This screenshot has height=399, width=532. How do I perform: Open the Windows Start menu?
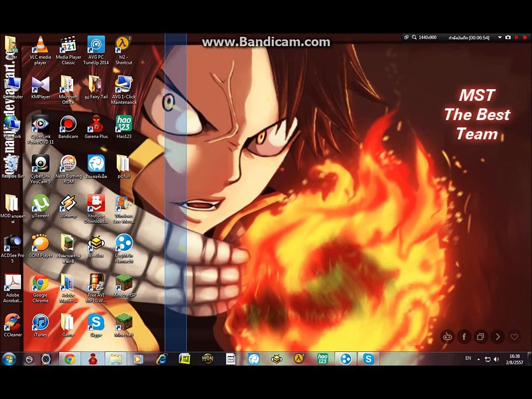click(x=9, y=359)
